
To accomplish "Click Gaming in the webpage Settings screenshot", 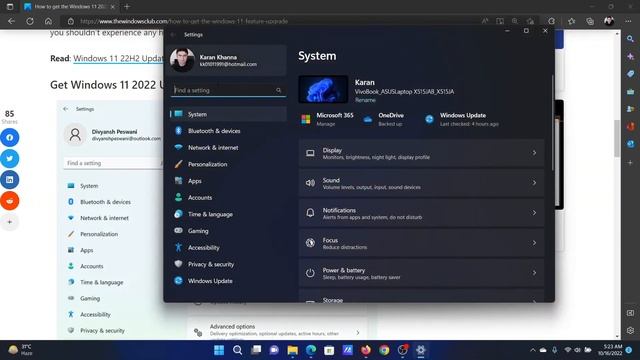I will [x=90, y=298].
